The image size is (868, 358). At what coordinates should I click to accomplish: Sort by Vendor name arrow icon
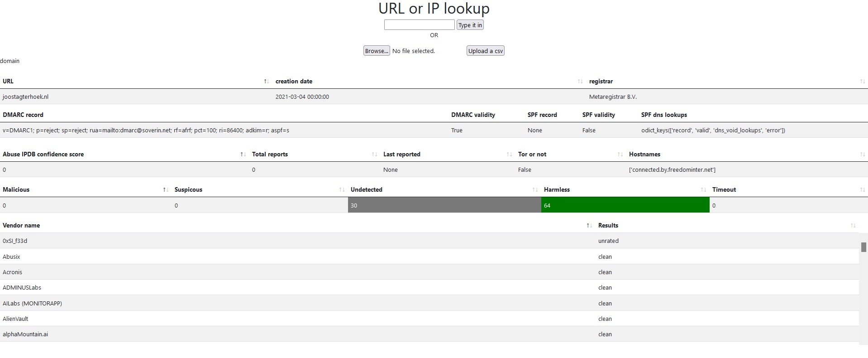[589, 226]
